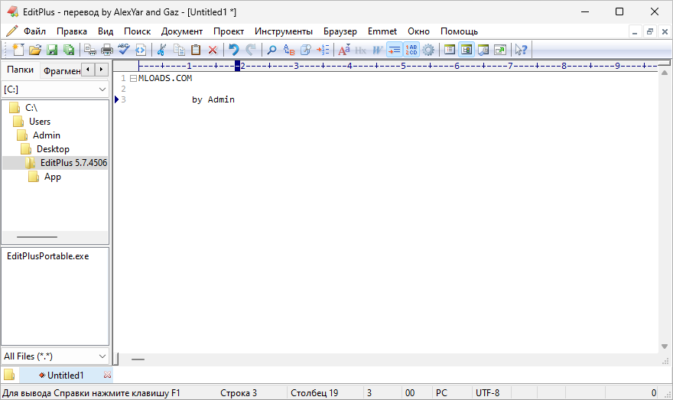
Task: Select EditPlusPortable.exe in file list
Action: coord(48,256)
